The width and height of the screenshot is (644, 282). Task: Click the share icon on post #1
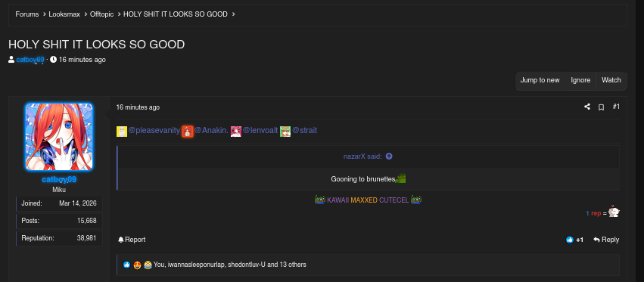click(x=587, y=107)
